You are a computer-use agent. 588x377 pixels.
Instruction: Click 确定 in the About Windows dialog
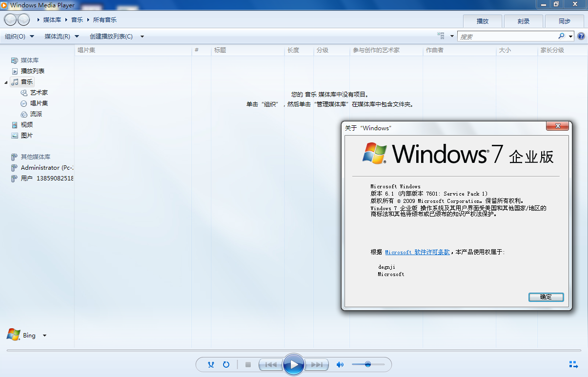[x=546, y=297]
